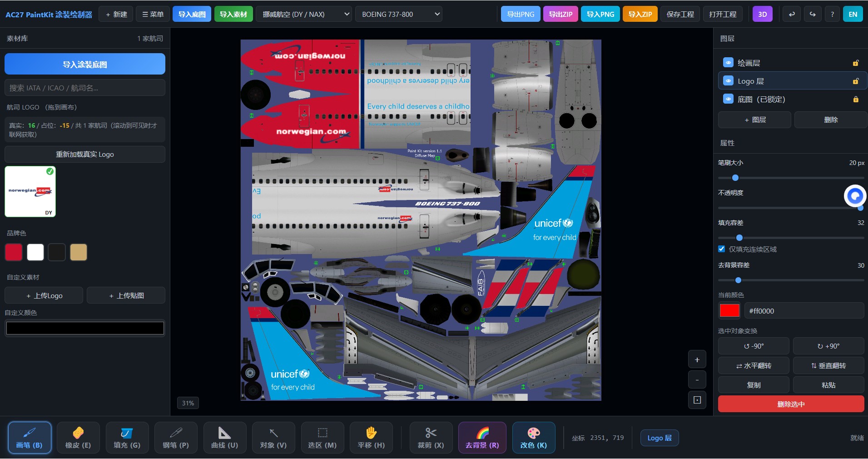Open the 挪威航空 (DY / NAX) airline dropdown

(x=304, y=14)
